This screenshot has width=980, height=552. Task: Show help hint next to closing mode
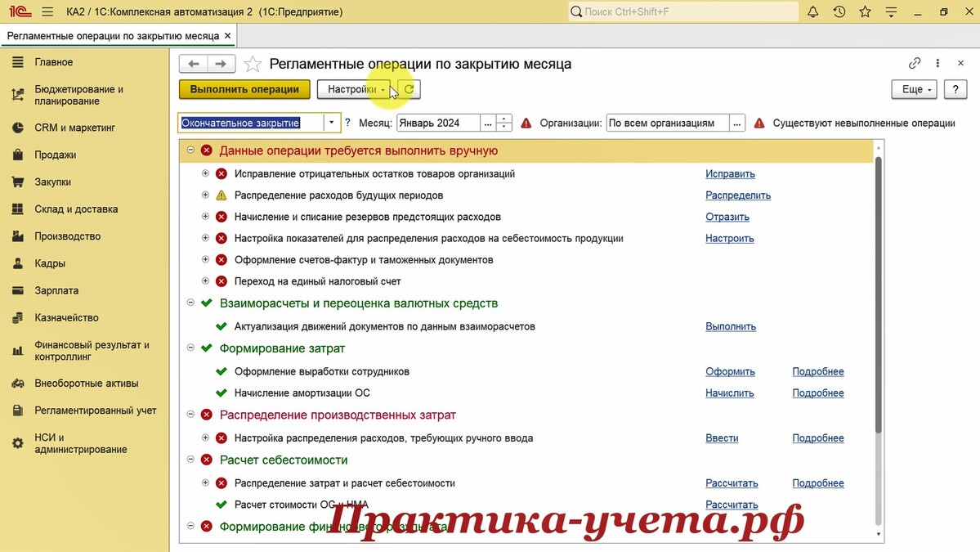point(348,123)
